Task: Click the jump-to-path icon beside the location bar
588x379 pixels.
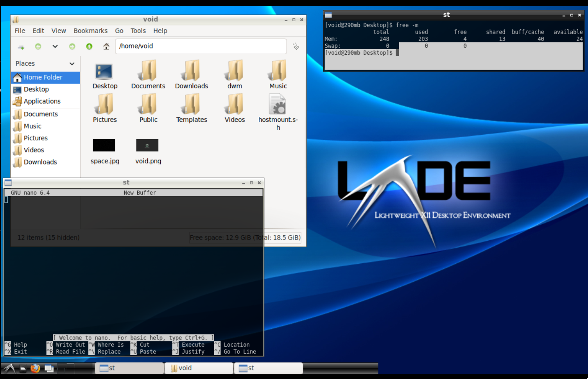Action: (x=296, y=46)
